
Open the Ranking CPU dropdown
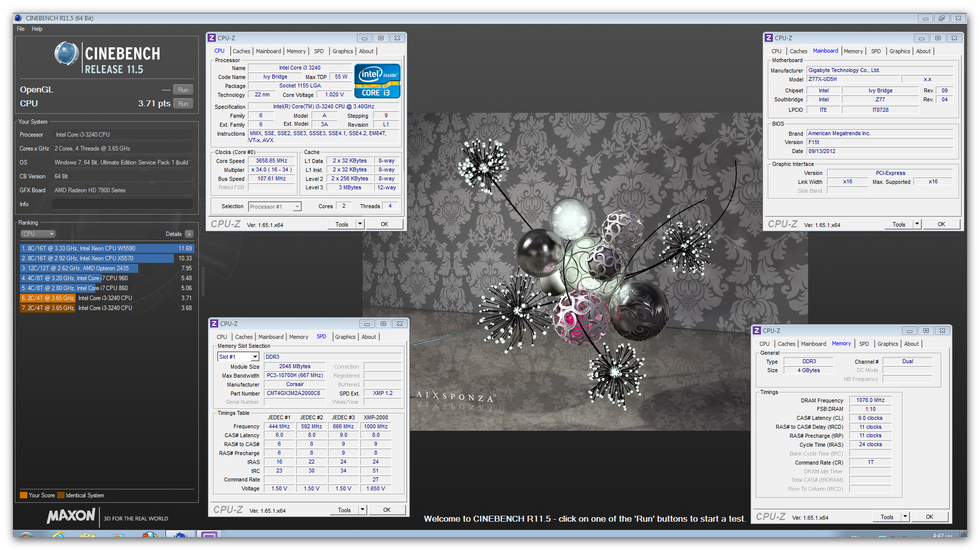pyautogui.click(x=38, y=234)
